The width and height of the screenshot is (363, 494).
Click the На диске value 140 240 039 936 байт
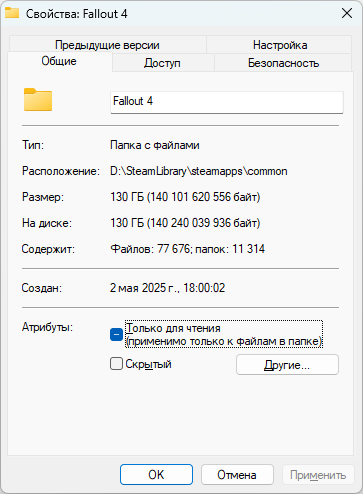point(203,223)
